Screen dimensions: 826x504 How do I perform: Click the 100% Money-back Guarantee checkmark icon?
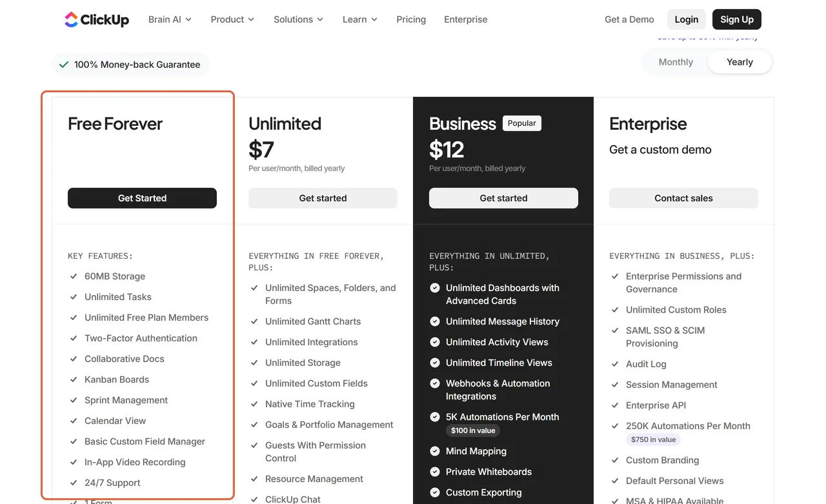[64, 65]
